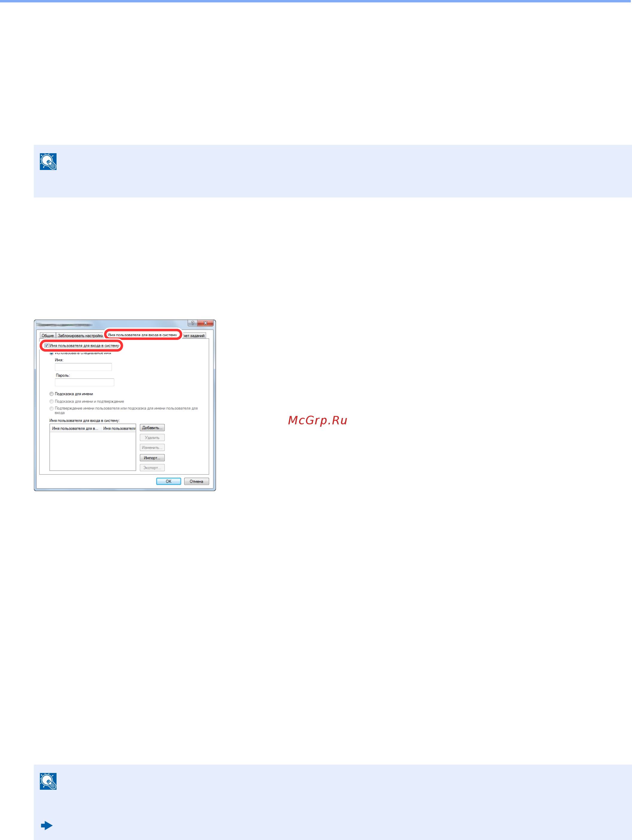Open dialog help question mark button
The width and height of the screenshot is (632, 840).
(x=192, y=323)
